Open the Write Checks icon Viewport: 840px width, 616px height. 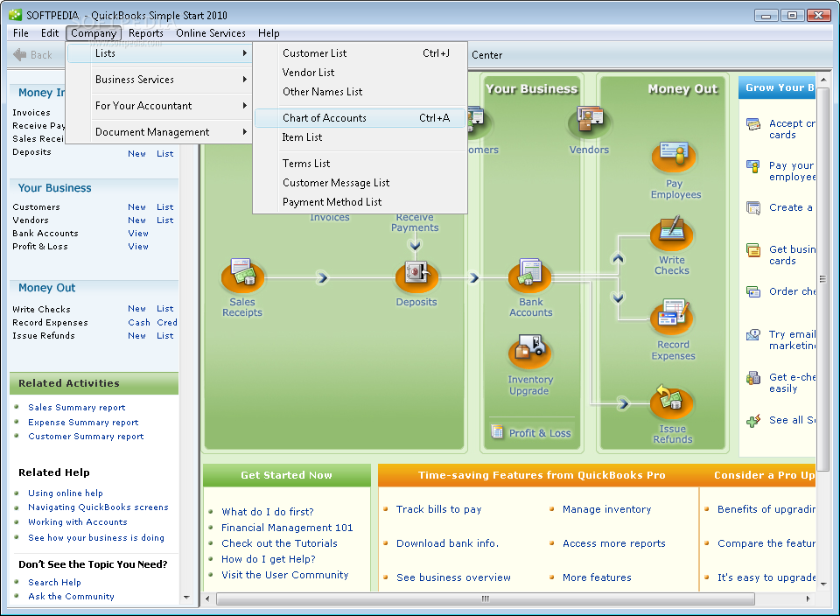pyautogui.click(x=671, y=234)
